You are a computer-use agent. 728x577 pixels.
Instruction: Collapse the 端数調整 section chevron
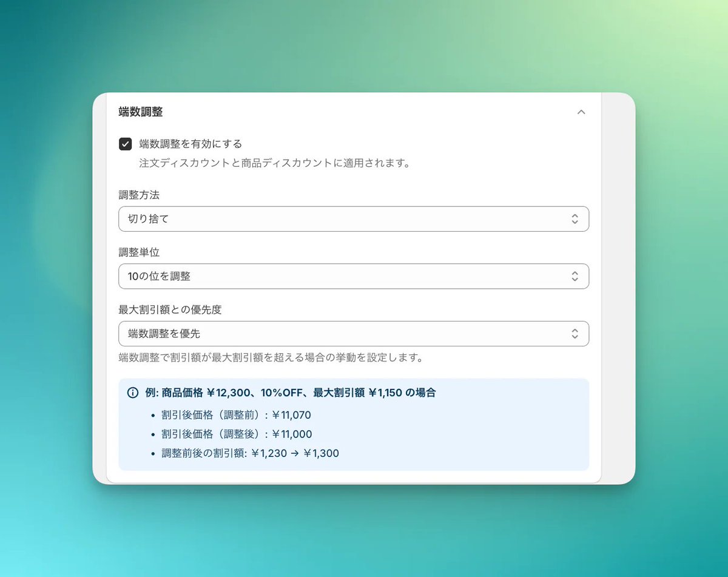pyautogui.click(x=581, y=112)
